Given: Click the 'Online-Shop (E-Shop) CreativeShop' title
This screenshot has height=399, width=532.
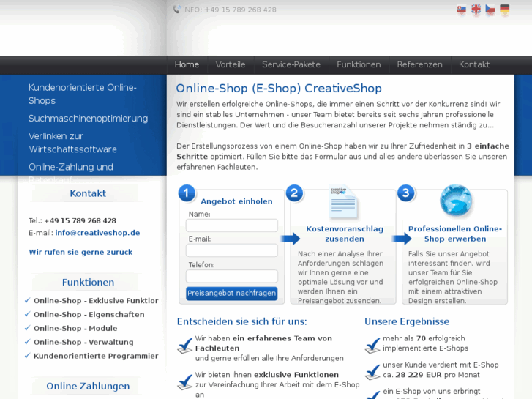Looking at the screenshot, I should click(x=279, y=89).
